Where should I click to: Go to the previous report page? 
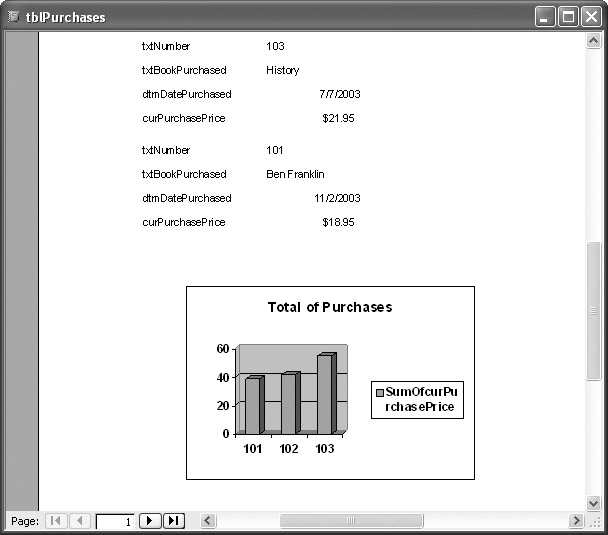point(80,521)
